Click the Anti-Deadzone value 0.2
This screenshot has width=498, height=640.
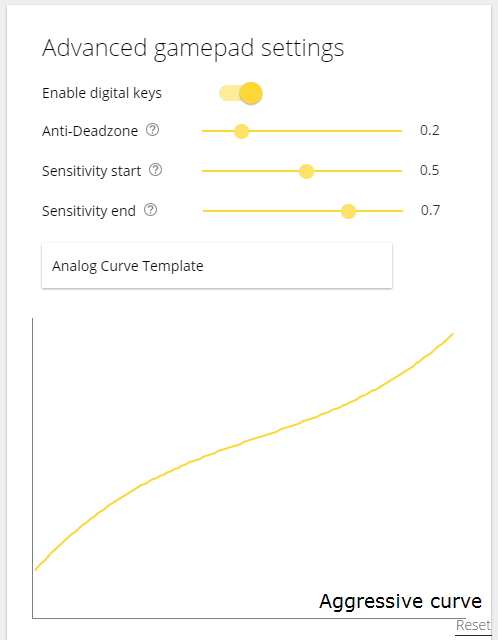430,130
